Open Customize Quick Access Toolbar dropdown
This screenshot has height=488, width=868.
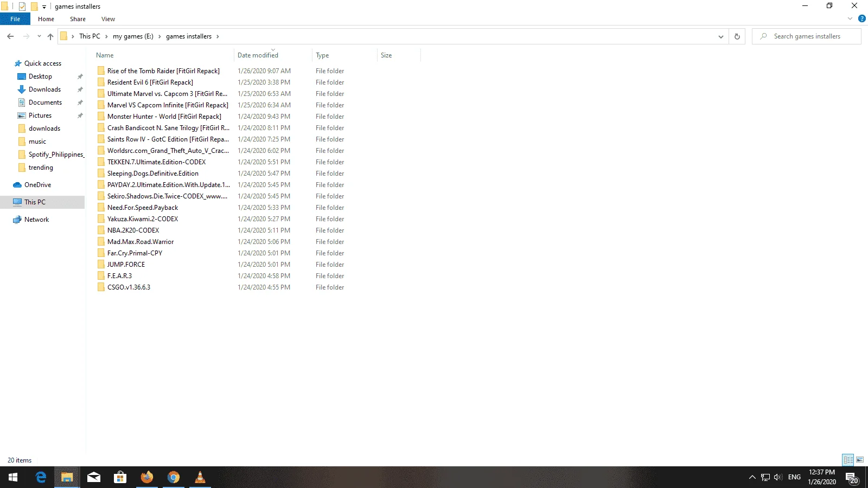[44, 7]
